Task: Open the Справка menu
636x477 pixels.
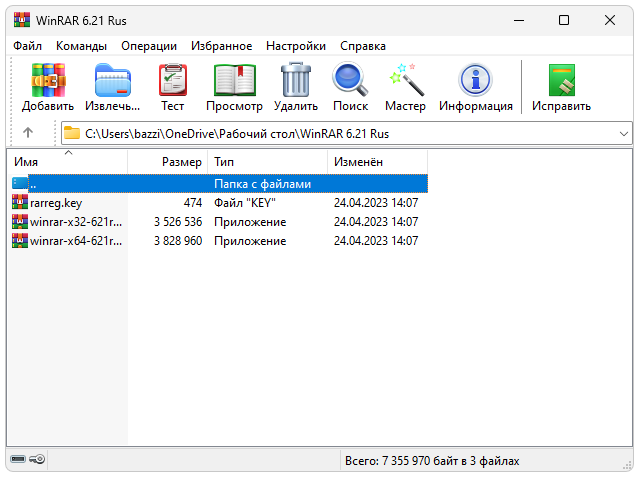Action: click(363, 46)
